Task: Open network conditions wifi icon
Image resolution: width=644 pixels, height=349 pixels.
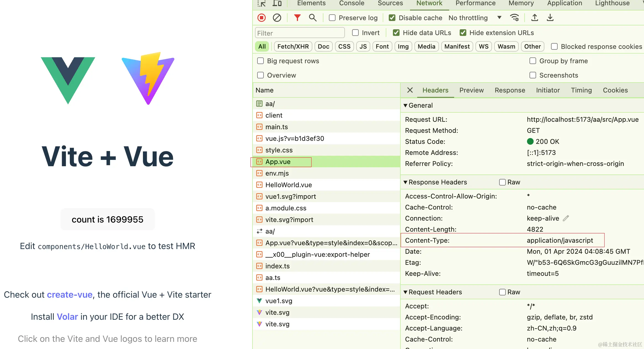Action: pyautogui.click(x=514, y=18)
